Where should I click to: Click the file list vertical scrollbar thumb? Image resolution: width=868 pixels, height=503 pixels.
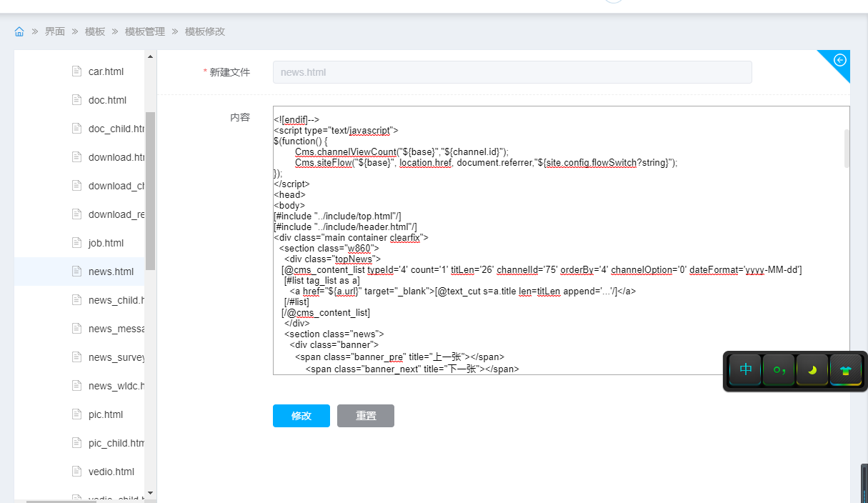(x=151, y=191)
